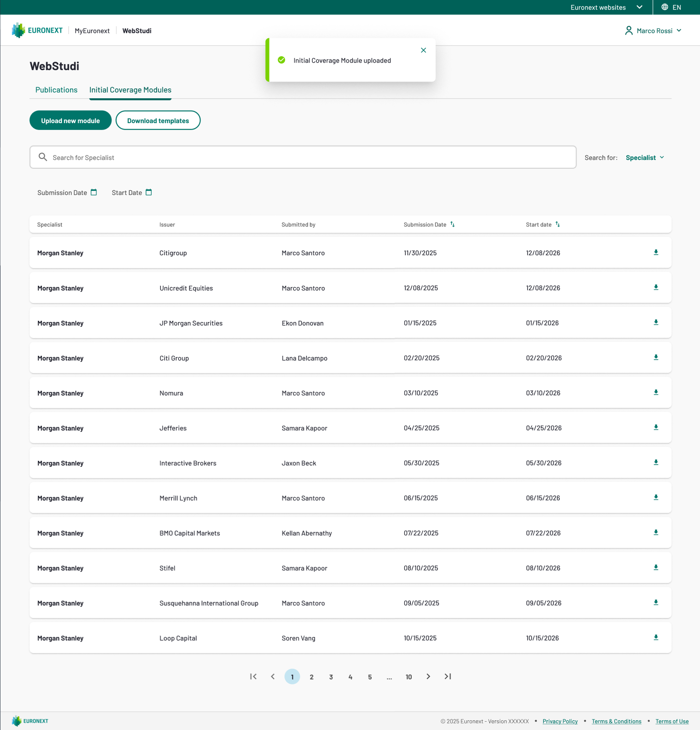Viewport: 700px width, 730px height.
Task: Click submitter 'Ekon Donovan'
Action: tap(303, 323)
